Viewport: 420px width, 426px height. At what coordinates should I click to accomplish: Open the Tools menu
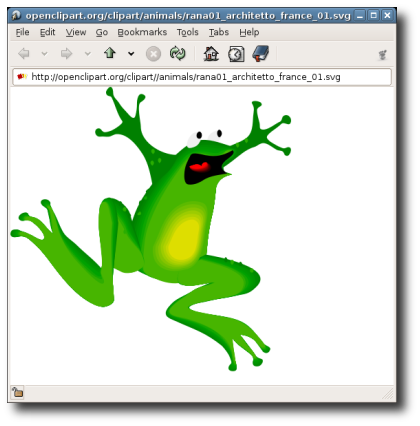point(188,32)
